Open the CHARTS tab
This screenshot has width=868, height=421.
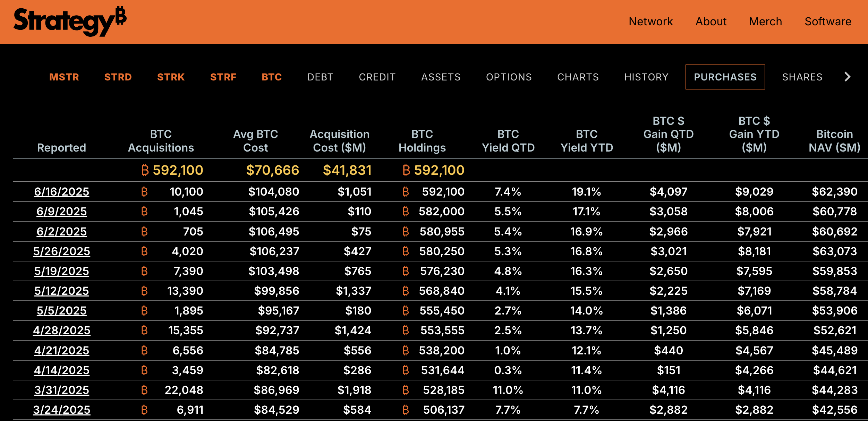[x=578, y=77]
